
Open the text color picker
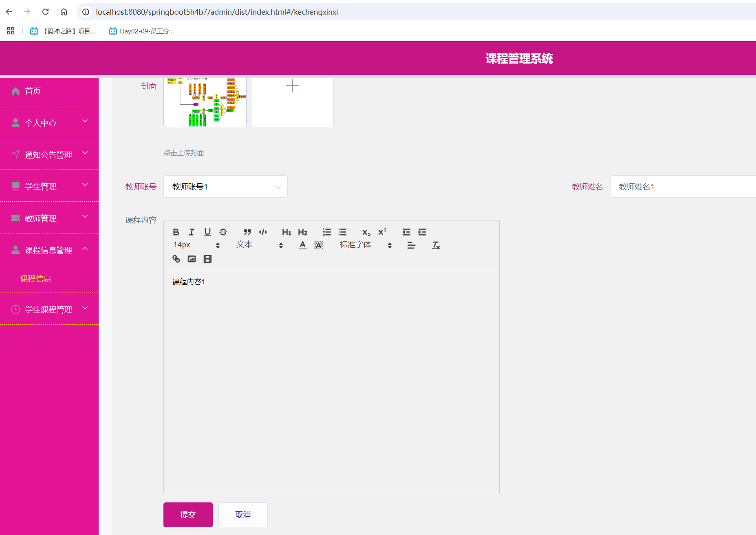(302, 245)
